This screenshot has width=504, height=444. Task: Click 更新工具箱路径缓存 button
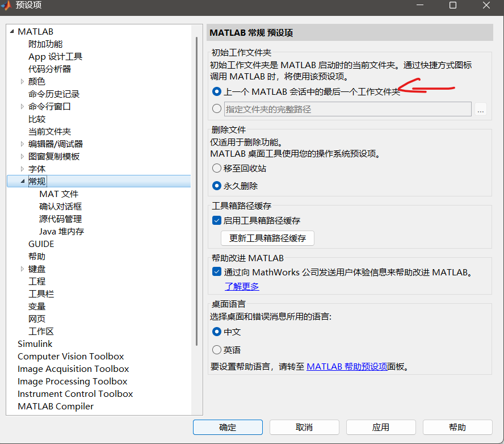point(267,238)
